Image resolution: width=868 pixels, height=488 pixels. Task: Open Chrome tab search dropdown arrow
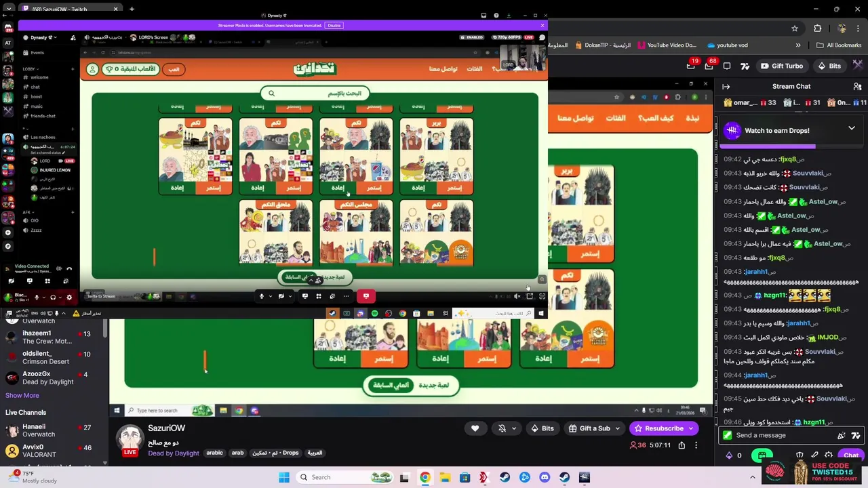(x=8, y=9)
